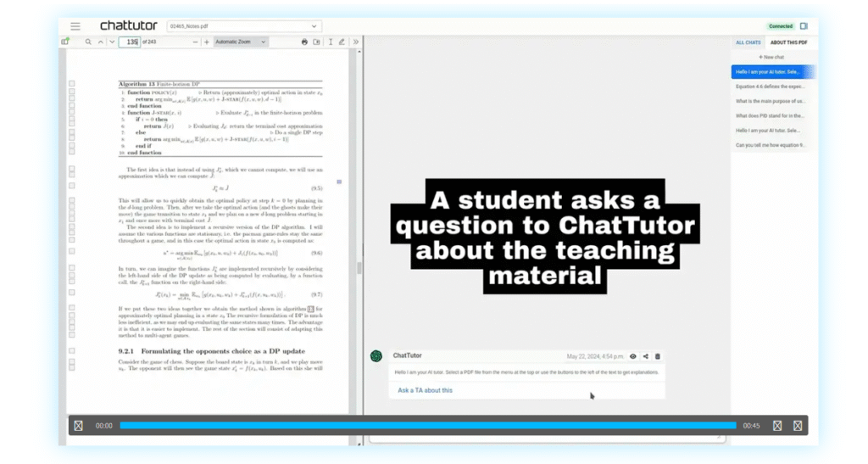Tick the checkbox beside the Algorithm 13 heading
Image resolution: width=868 pixels, height=464 pixels.
tap(72, 84)
